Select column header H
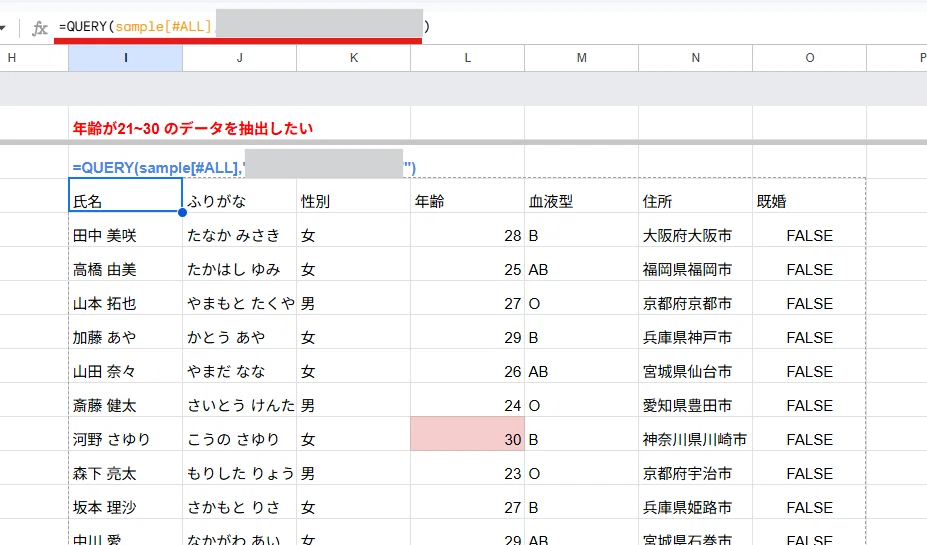This screenshot has height=545, width=927. coord(34,58)
